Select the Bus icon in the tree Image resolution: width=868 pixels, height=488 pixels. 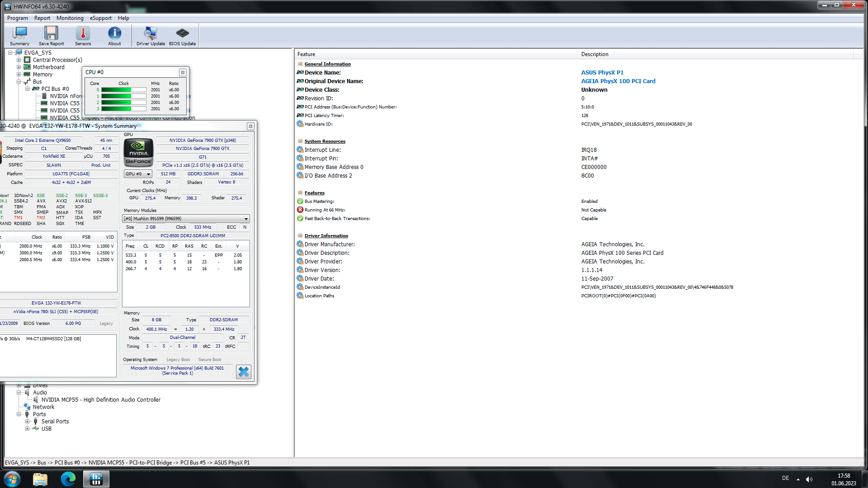[x=27, y=82]
